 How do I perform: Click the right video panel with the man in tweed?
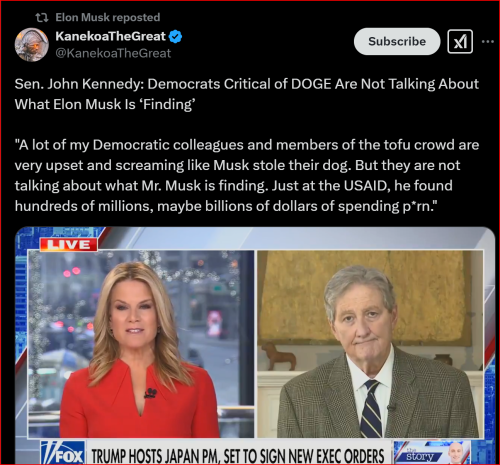[x=370, y=344]
